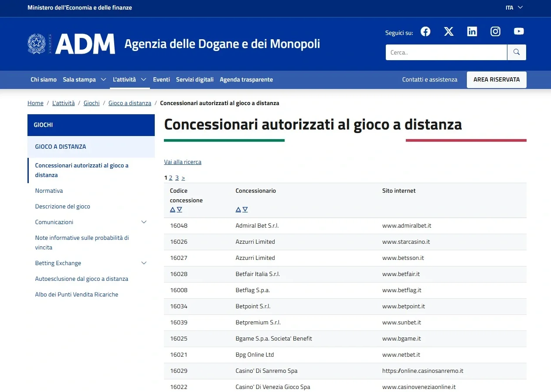The image size is (551, 392).
Task: Click Ministero dell'Economia e delle finanze
Action: pos(80,8)
